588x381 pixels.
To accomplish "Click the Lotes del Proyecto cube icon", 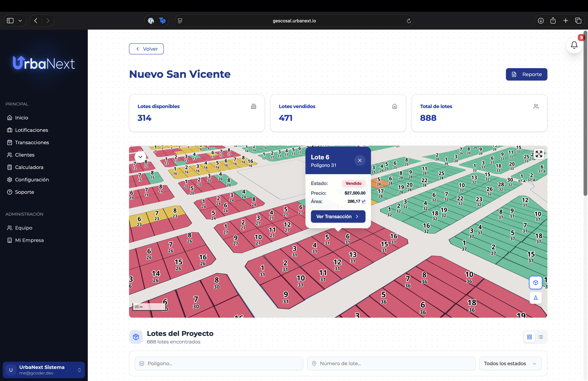I will (136, 337).
